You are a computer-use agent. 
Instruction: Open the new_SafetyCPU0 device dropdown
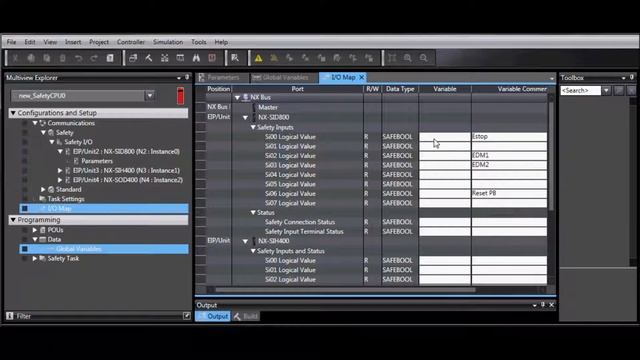click(x=150, y=96)
